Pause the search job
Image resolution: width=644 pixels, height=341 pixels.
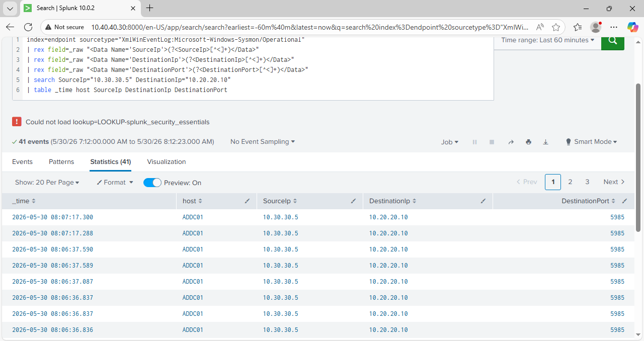474,142
